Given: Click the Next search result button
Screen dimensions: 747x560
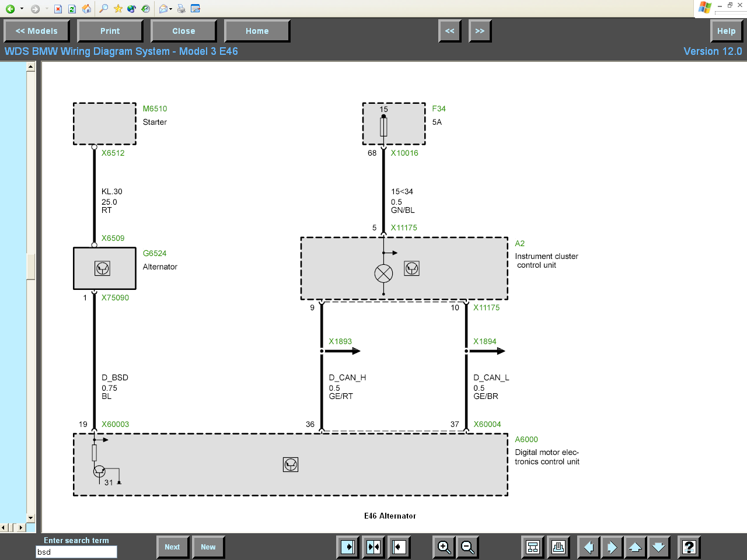Looking at the screenshot, I should 173,547.
